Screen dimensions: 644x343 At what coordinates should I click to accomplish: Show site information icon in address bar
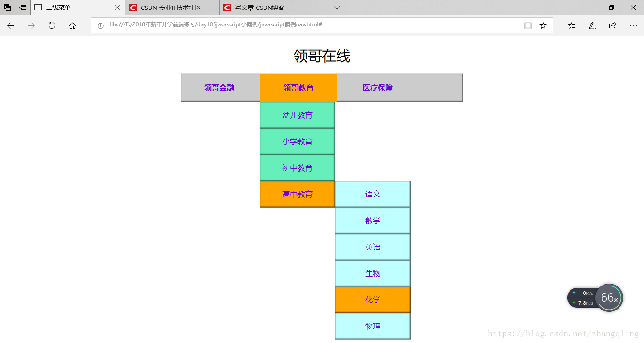[x=100, y=25]
